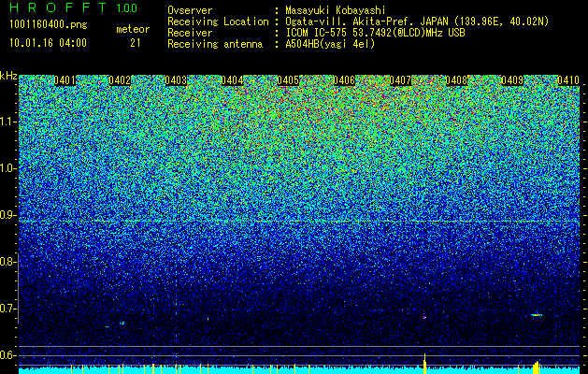Click the tall yellow power spike under 0407
This screenshot has width=588, height=374.
[425, 364]
